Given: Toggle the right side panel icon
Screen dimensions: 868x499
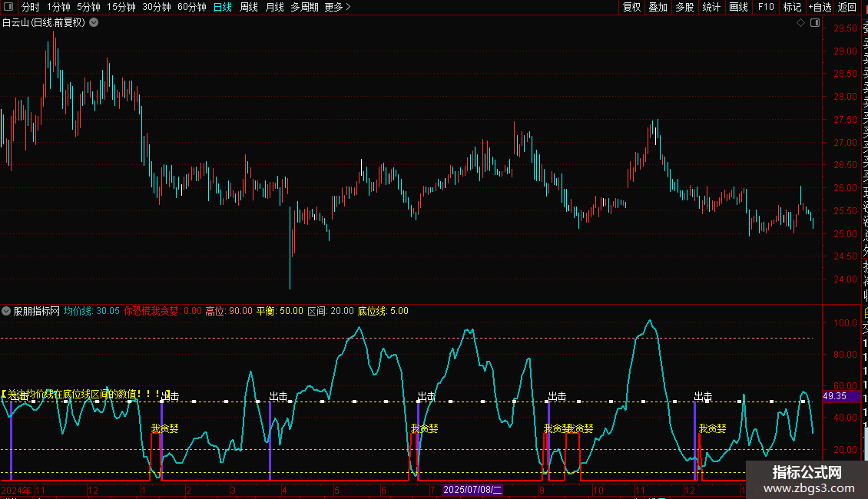Looking at the screenshot, I should point(815,23).
